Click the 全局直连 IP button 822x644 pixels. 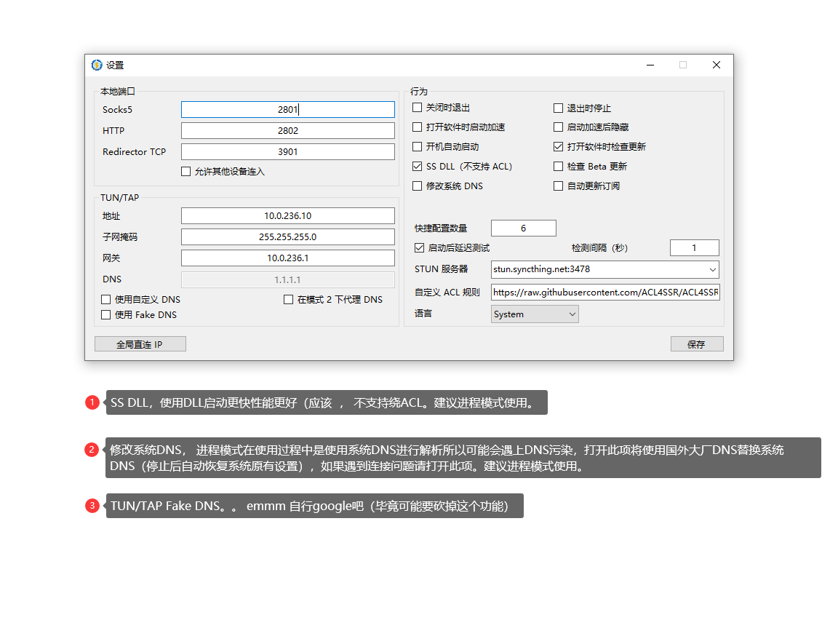pos(140,344)
